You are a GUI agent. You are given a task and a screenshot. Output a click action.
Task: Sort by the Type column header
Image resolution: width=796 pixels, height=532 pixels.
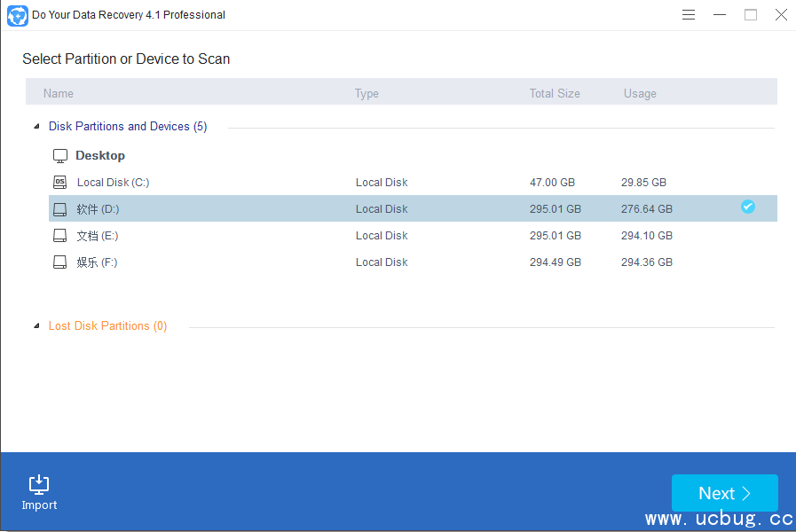[x=366, y=93]
